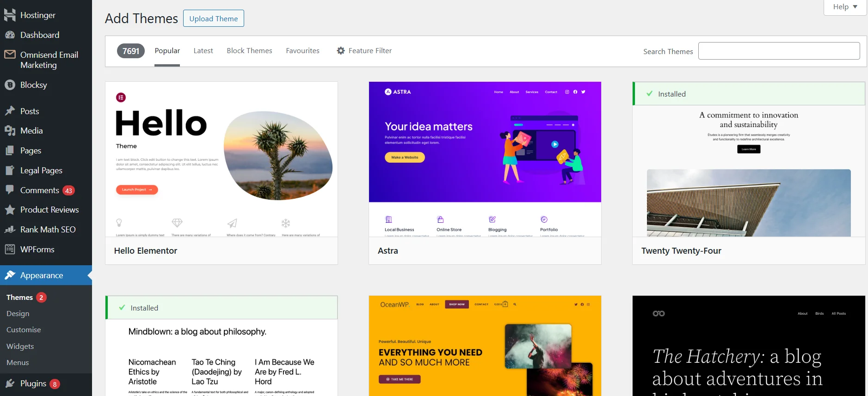Click the Omnisend Email Marketing envelope icon
The height and width of the screenshot is (396, 868).
click(10, 55)
